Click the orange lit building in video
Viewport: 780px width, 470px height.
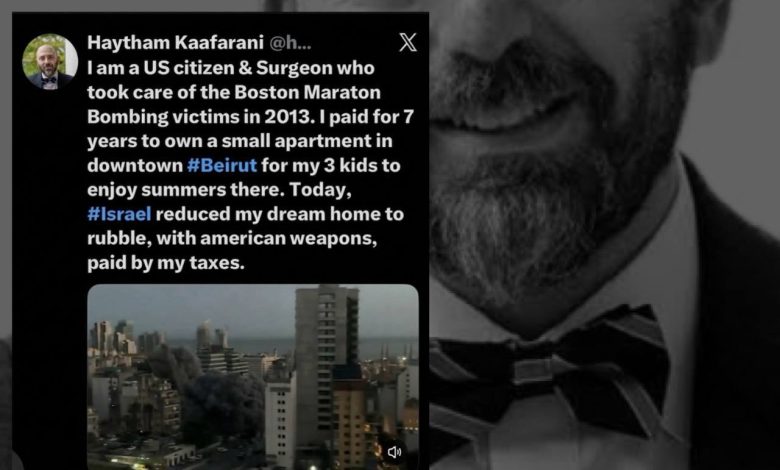[350, 423]
